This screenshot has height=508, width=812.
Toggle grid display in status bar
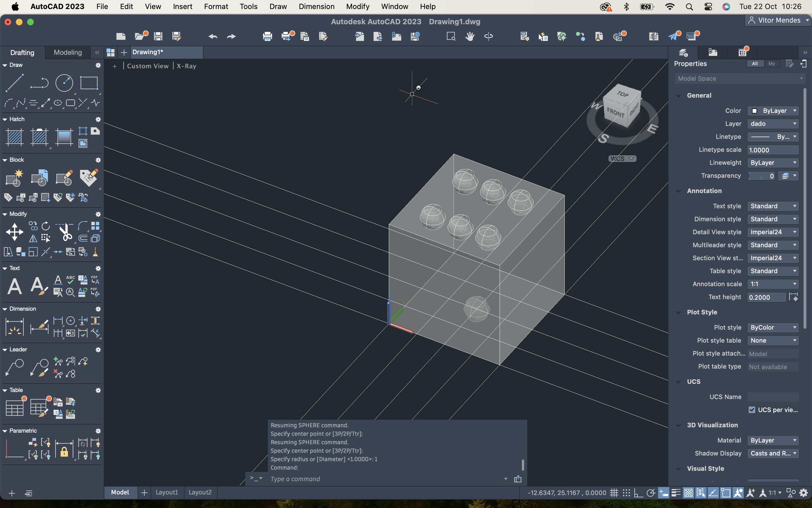614,493
